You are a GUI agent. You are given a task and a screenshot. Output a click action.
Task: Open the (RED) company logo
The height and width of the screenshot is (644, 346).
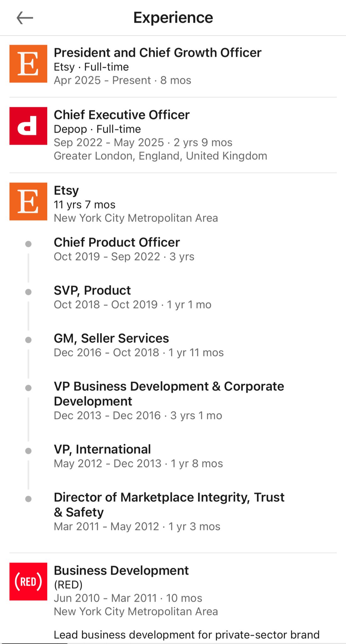tap(28, 581)
